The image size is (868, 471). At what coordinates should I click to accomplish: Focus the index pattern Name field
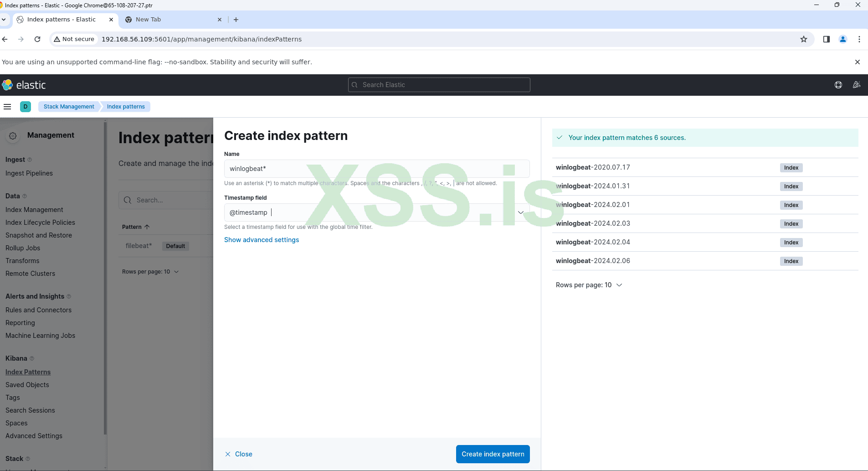(377, 169)
